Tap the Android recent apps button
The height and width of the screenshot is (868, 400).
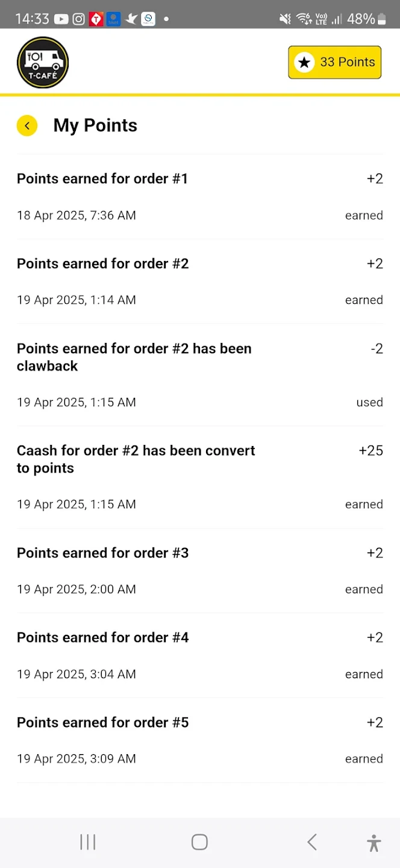point(88,842)
